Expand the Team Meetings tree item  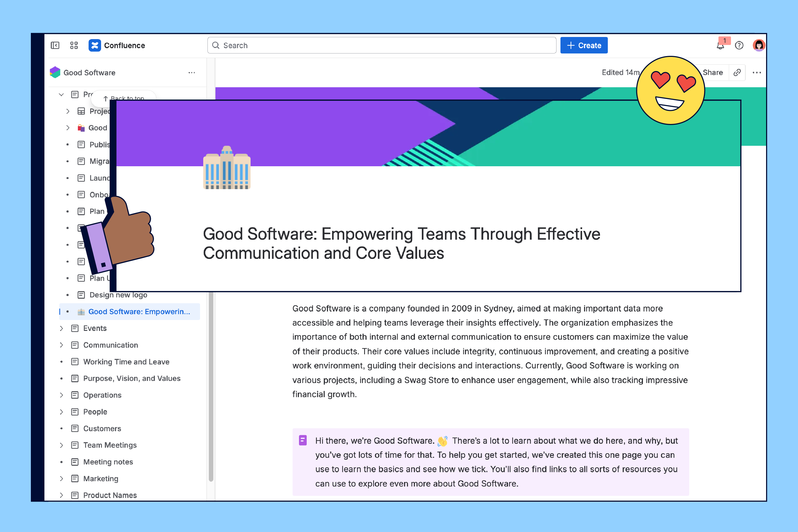pos(61,445)
